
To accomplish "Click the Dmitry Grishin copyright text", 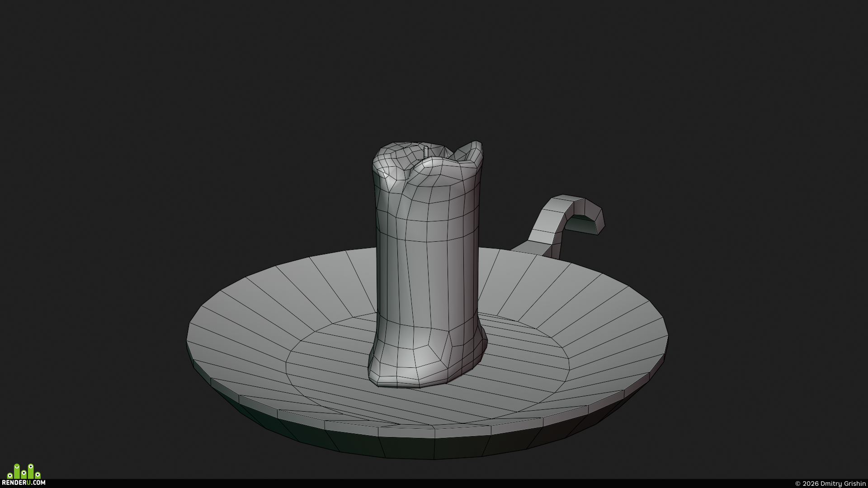I will (x=830, y=483).
